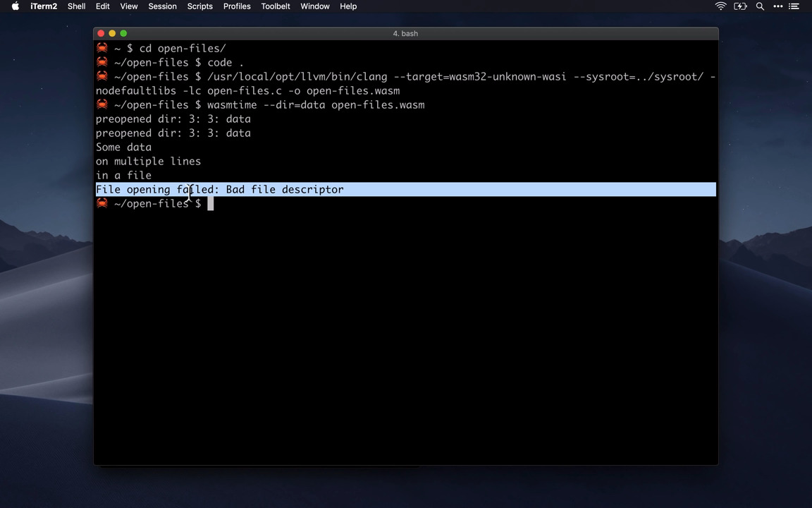Click the crab icon on the last prompt line
This screenshot has height=508, width=812.
102,202
